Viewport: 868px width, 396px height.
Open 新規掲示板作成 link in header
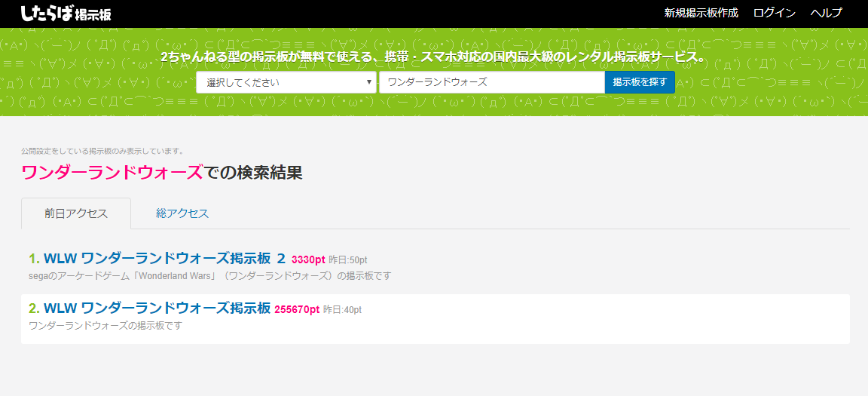point(701,13)
